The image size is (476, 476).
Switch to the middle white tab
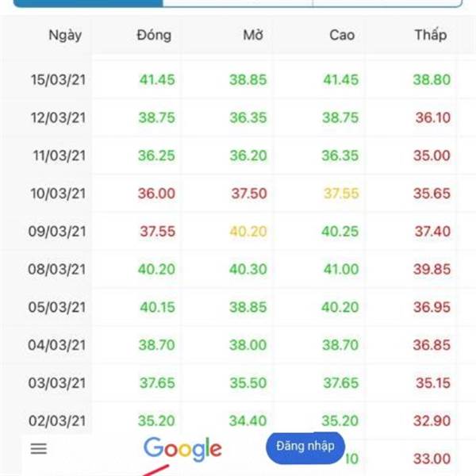(238, 3)
